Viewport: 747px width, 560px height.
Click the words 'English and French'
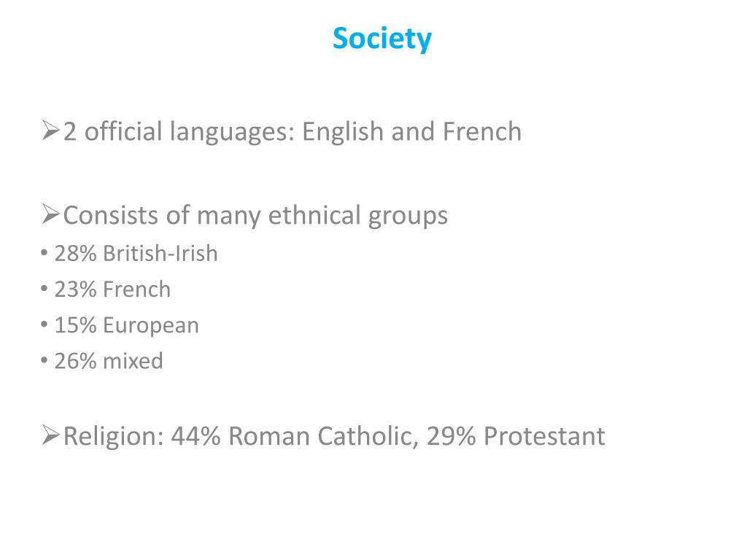click(411, 132)
